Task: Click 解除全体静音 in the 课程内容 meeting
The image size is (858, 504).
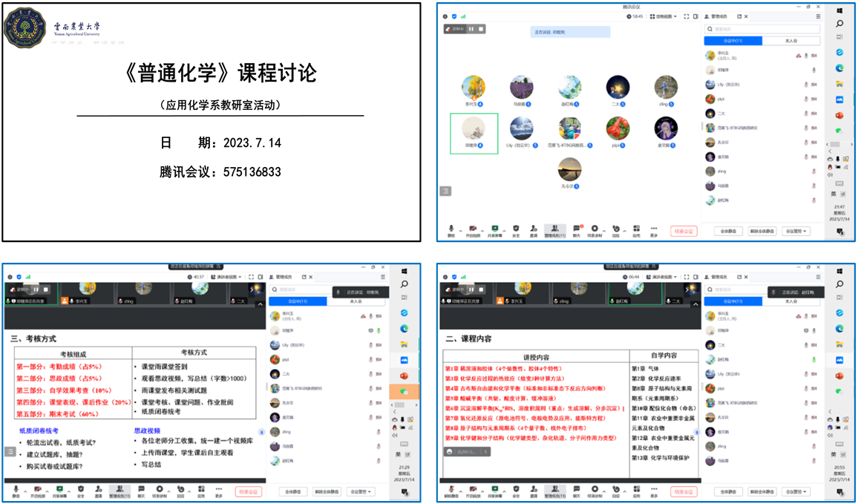Action: 761,491
